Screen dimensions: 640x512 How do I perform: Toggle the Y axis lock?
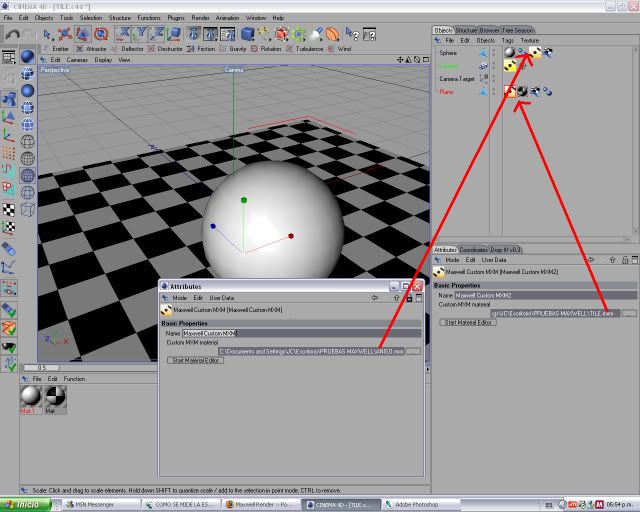(140, 34)
